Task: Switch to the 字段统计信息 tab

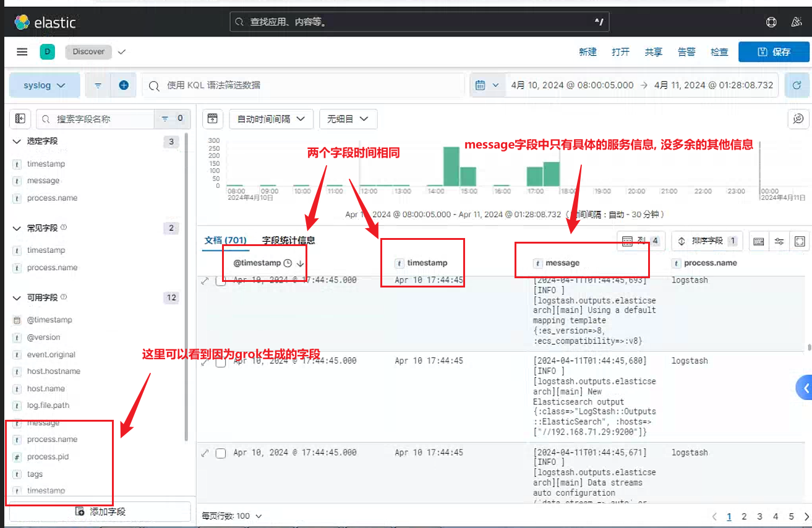Action: click(x=289, y=241)
